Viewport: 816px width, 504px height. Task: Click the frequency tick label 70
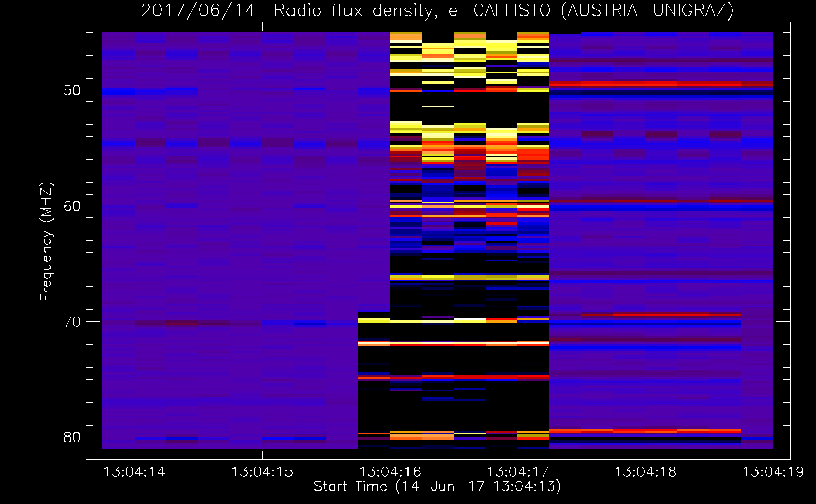coord(72,322)
